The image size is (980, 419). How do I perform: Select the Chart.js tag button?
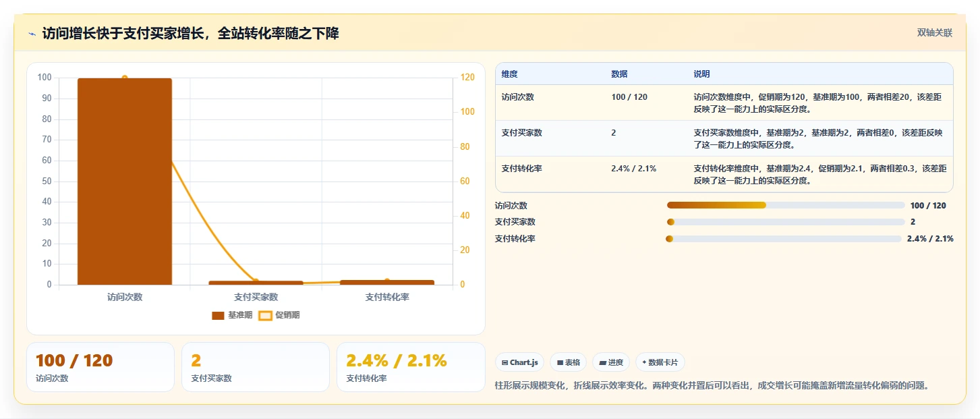pyautogui.click(x=520, y=362)
